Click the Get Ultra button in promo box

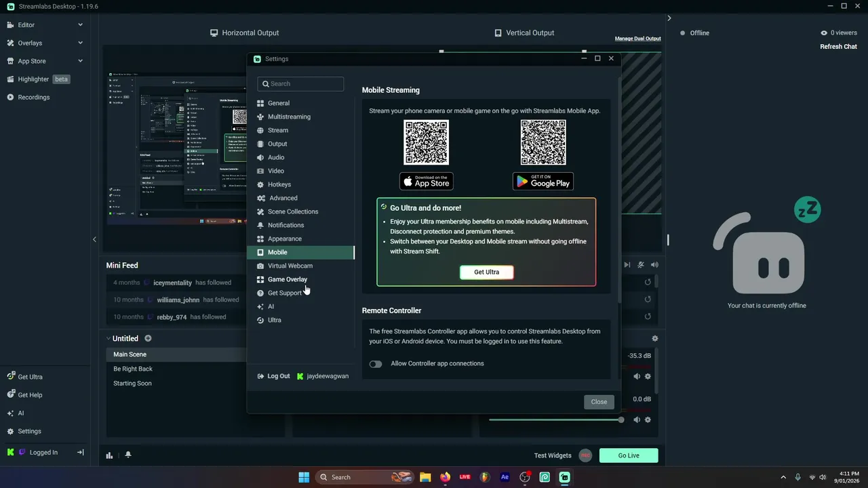486,272
